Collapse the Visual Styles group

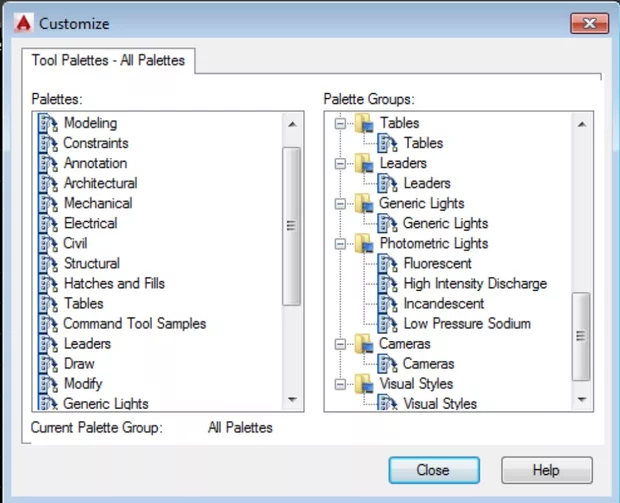[340, 384]
